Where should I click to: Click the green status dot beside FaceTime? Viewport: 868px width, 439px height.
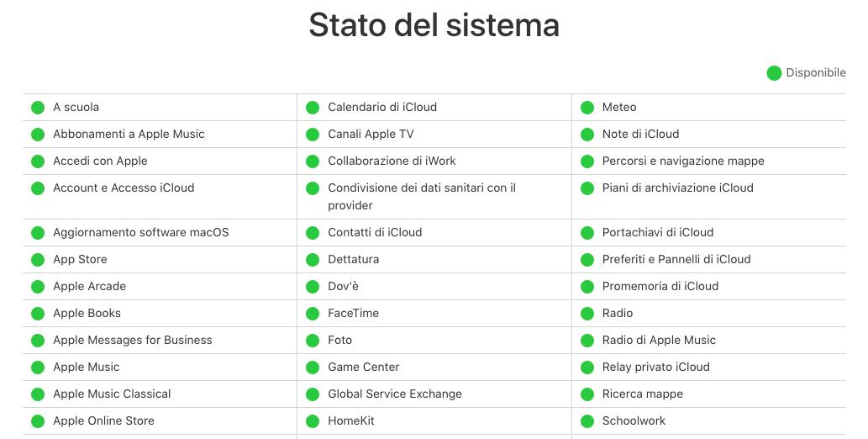(313, 314)
